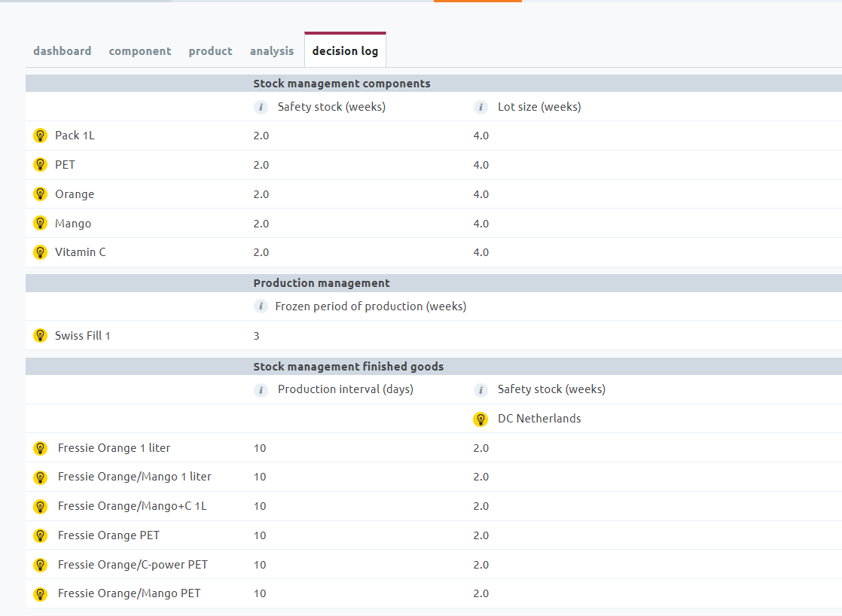Click Vitamin C safety stock value 2.0
Image resolution: width=842 pixels, height=616 pixels.
261,252
